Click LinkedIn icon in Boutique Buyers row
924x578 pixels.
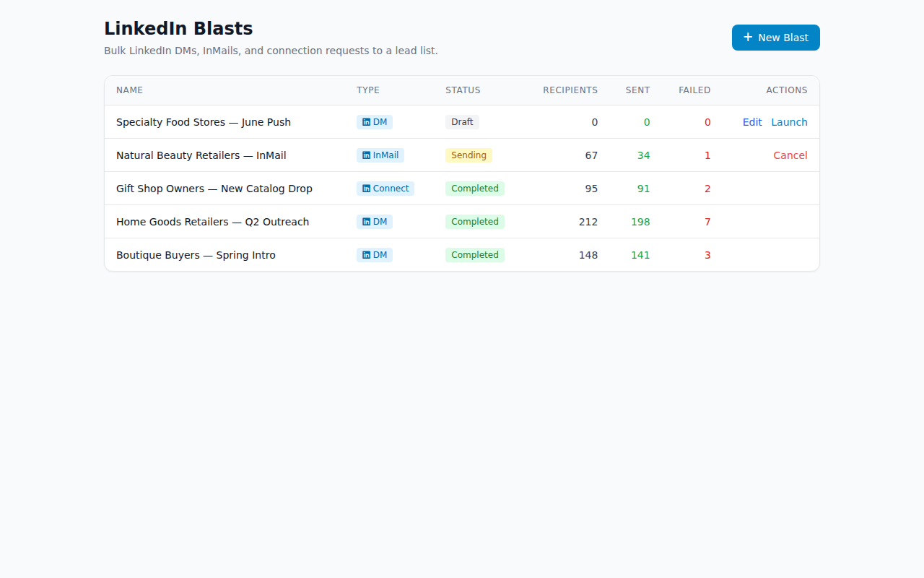[366, 255]
